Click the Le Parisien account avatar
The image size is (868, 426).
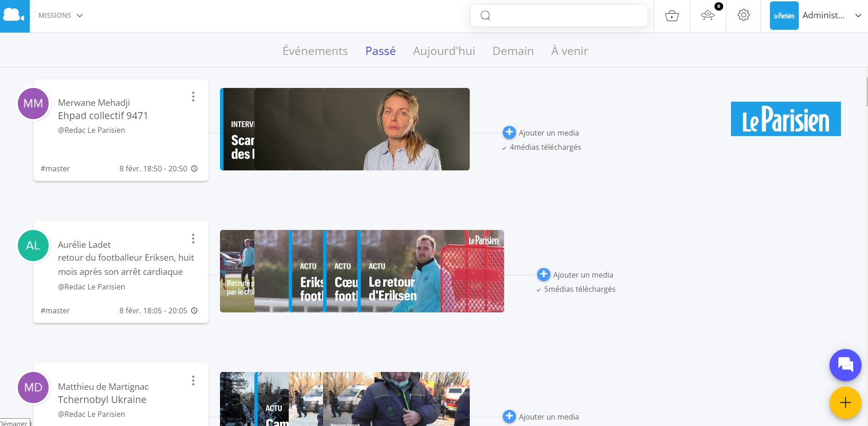784,16
